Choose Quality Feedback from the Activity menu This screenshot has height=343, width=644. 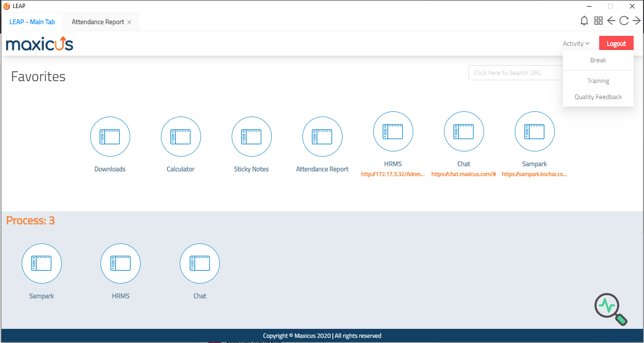click(598, 97)
